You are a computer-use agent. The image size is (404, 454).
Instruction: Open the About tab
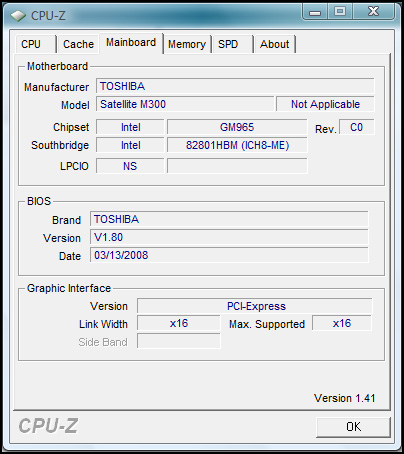click(274, 44)
